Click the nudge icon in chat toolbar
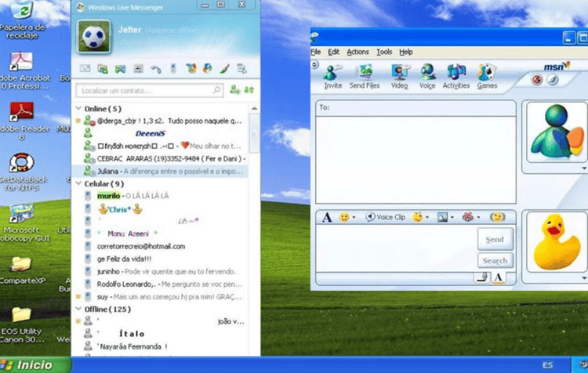This screenshot has width=588, height=373. tap(497, 217)
